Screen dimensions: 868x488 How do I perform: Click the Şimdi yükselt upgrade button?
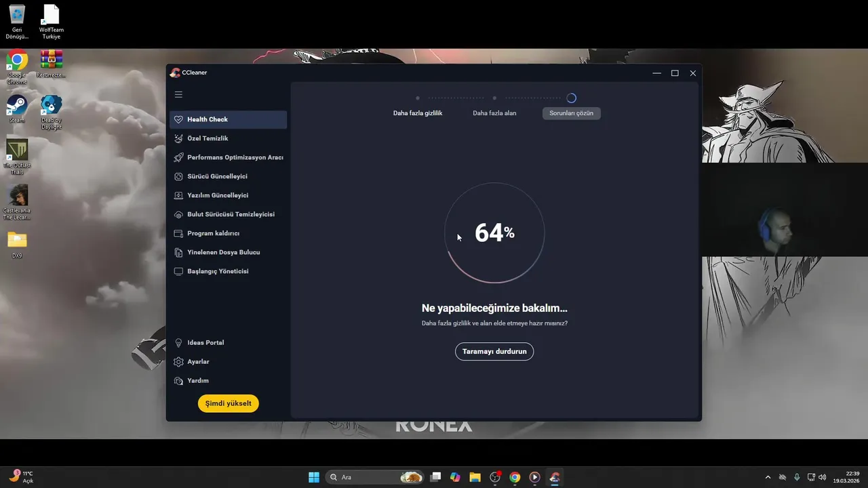coord(229,403)
